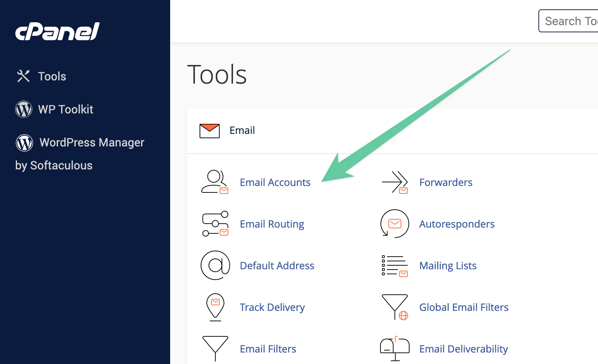This screenshot has height=364, width=598.
Task: Open Autoresponders via its circular envelope icon
Action: point(394,224)
